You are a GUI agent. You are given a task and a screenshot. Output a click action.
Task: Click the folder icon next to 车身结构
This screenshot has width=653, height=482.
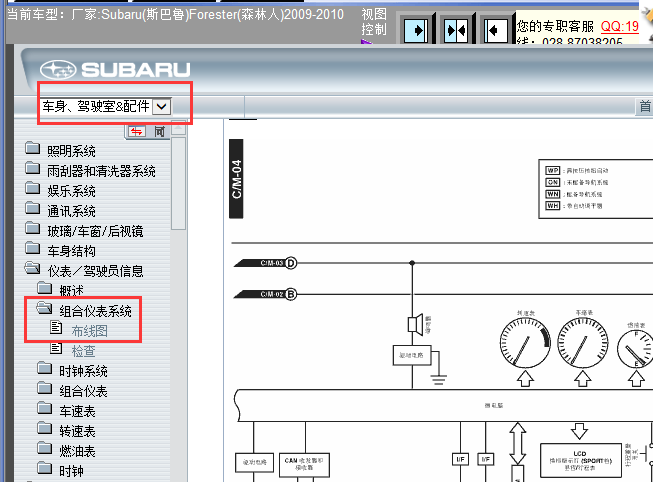coord(32,248)
